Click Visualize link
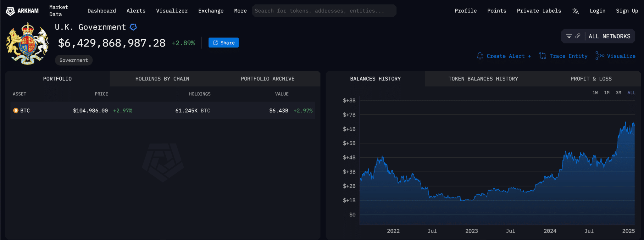This screenshot has height=240, width=644. 621,56
